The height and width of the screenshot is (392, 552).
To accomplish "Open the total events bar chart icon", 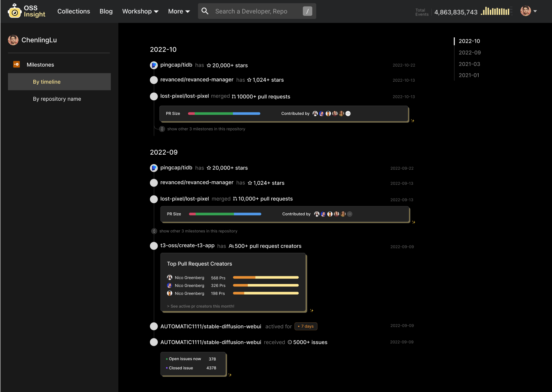I will (x=496, y=11).
